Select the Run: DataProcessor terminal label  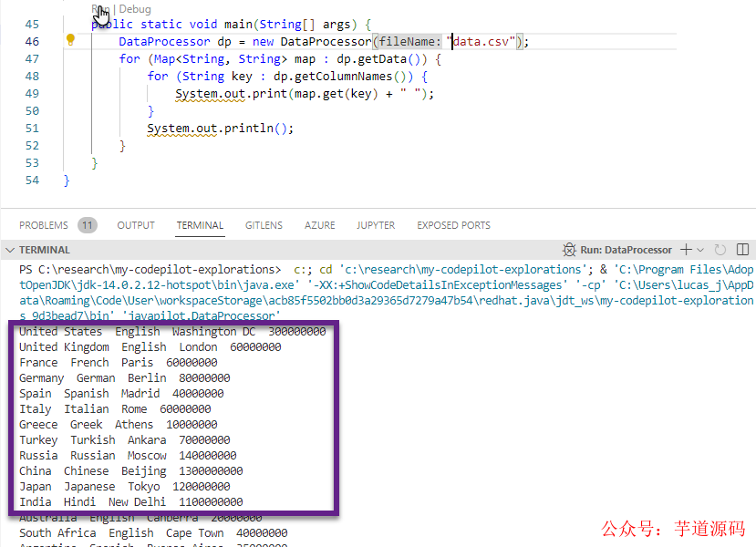coord(626,250)
